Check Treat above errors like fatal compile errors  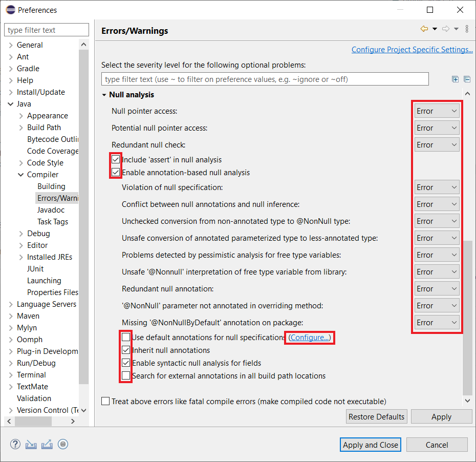click(105, 402)
